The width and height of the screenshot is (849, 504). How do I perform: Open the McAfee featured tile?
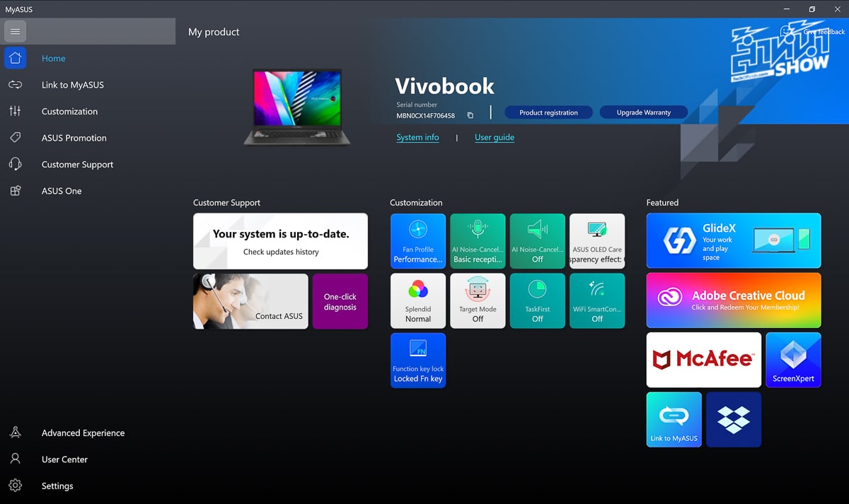(704, 361)
